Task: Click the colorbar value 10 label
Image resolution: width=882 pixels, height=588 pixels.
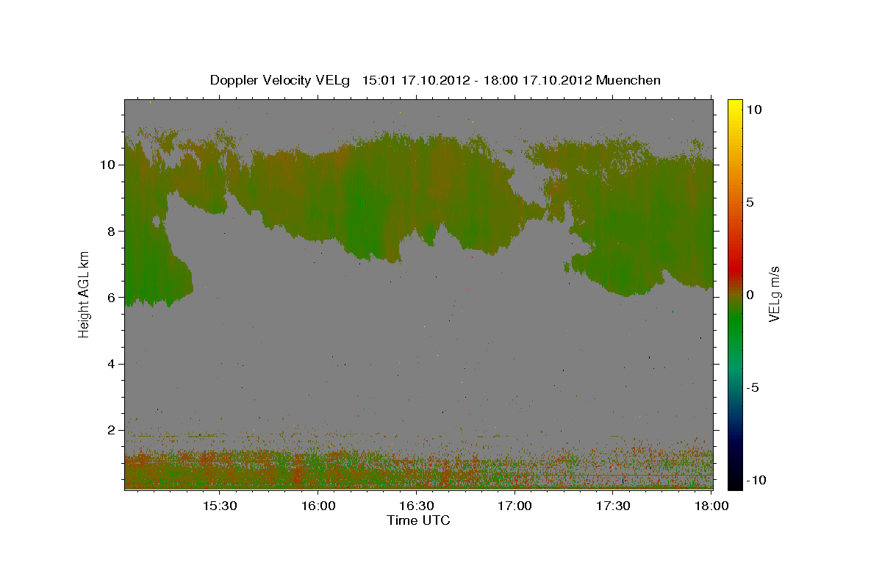Action: 753,109
